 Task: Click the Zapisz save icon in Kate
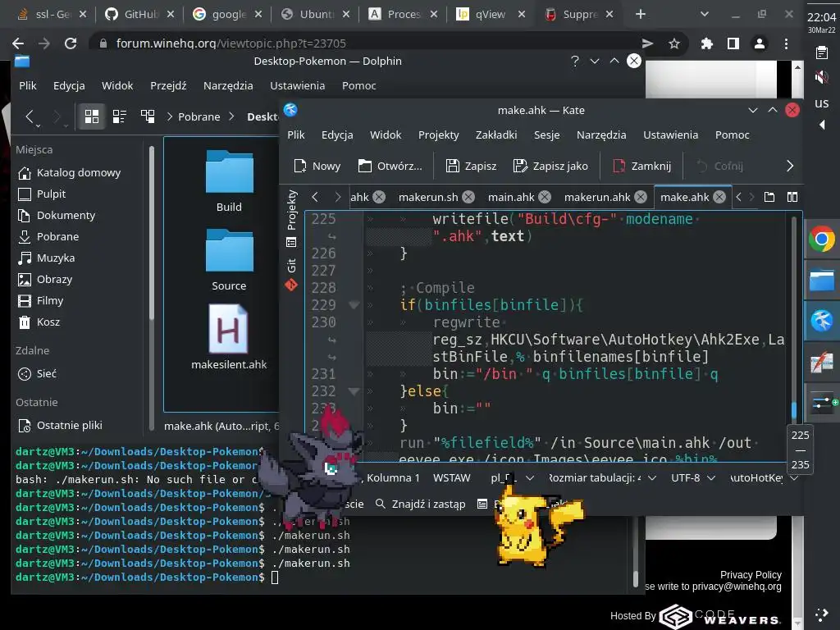453,166
